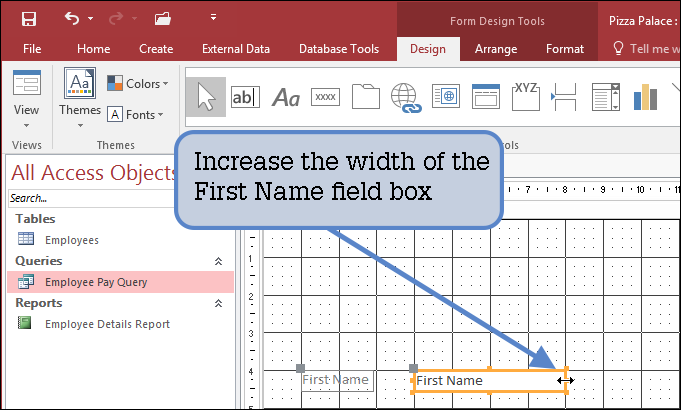Click the navigation pane Search box
The image size is (681, 410).
[x=92, y=198]
